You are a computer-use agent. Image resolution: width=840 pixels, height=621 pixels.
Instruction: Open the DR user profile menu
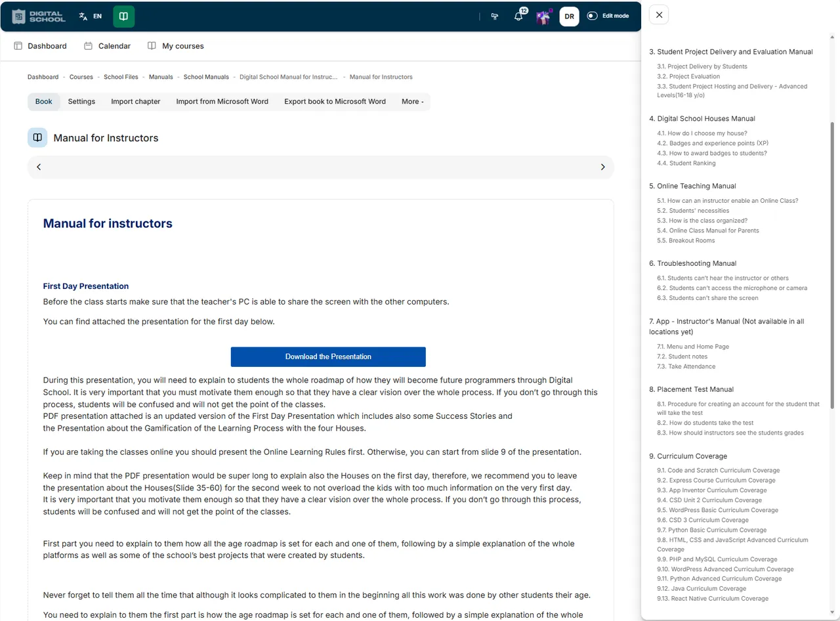570,16
